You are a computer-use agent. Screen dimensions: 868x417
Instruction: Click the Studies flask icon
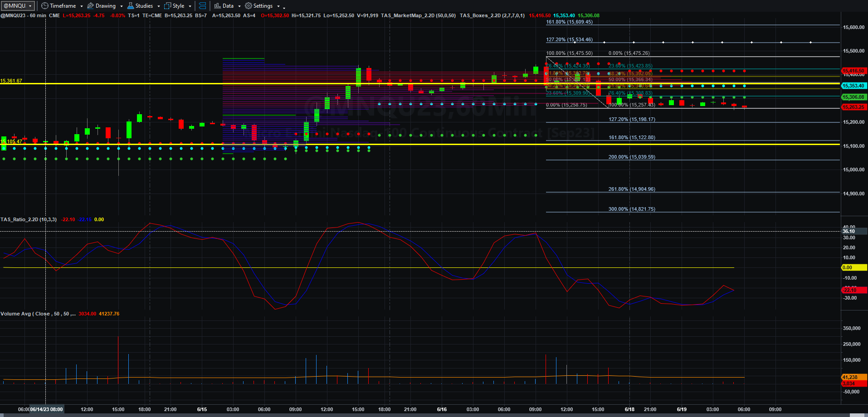pyautogui.click(x=131, y=6)
